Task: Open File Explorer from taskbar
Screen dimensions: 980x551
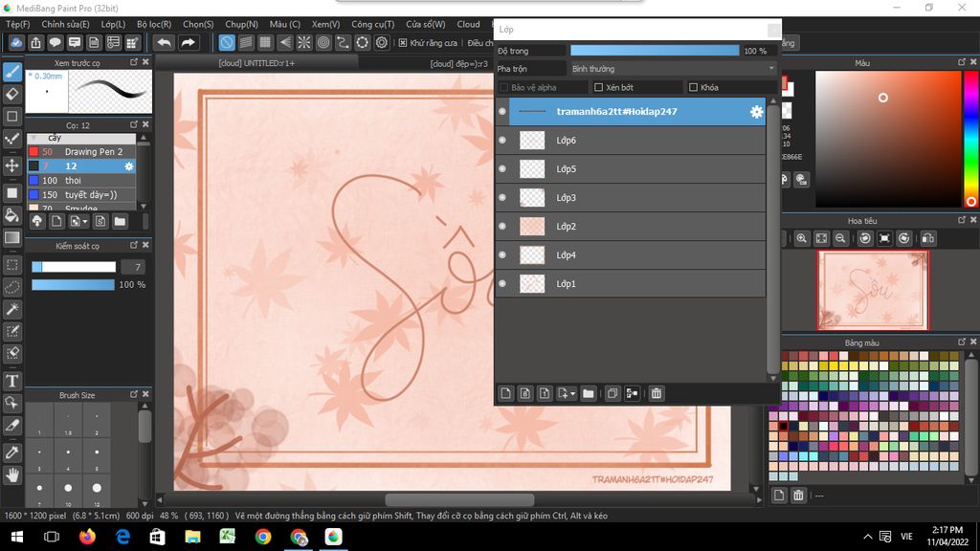Action: [192, 537]
